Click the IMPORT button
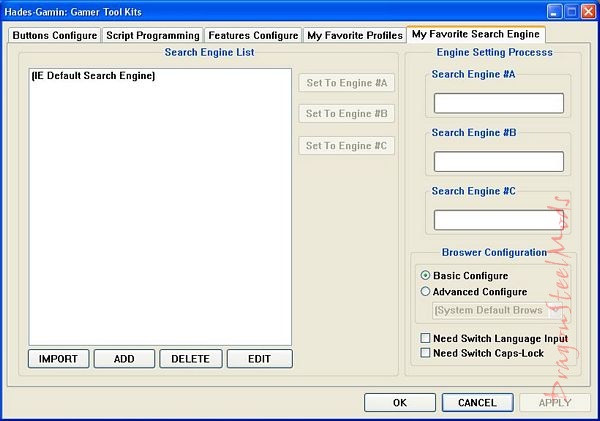The height and width of the screenshot is (421, 600). [x=58, y=359]
